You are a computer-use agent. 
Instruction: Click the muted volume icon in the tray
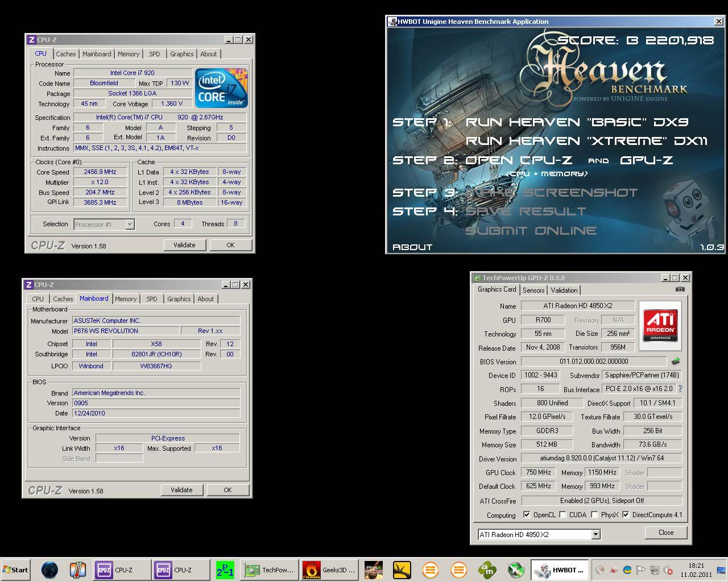668,570
